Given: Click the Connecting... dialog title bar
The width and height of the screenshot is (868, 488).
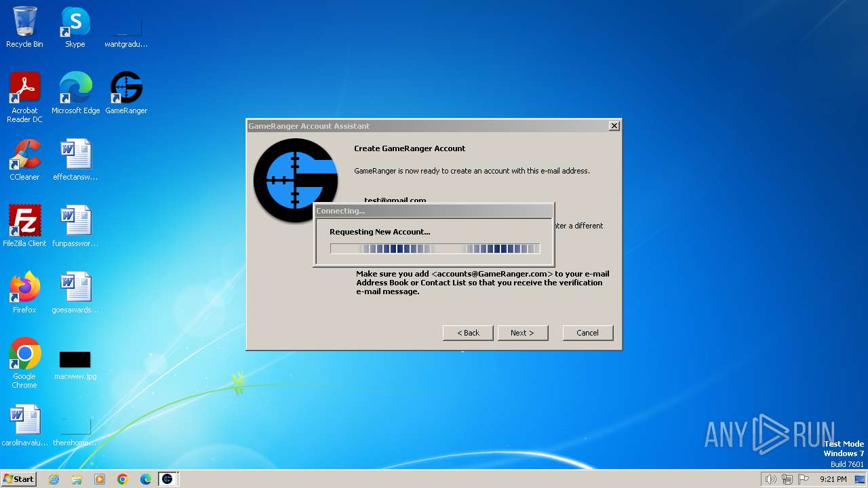Looking at the screenshot, I should click(x=433, y=211).
